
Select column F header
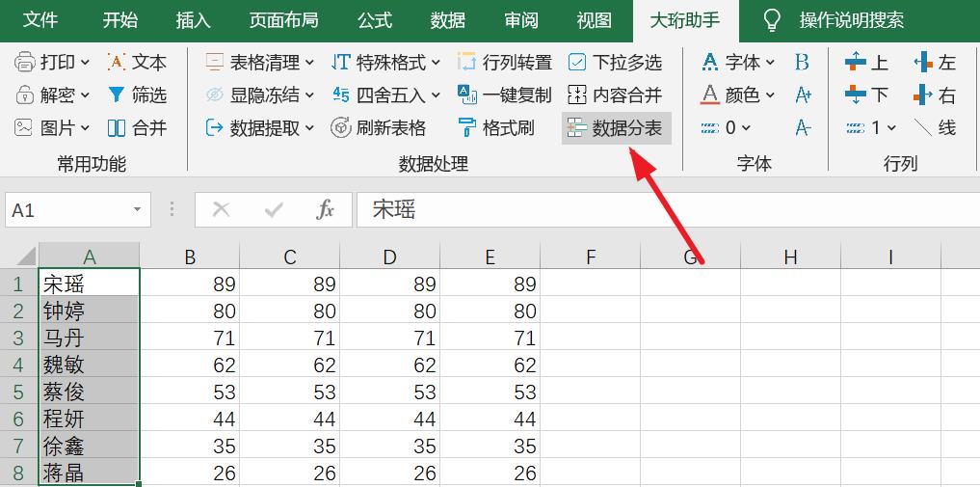591,257
